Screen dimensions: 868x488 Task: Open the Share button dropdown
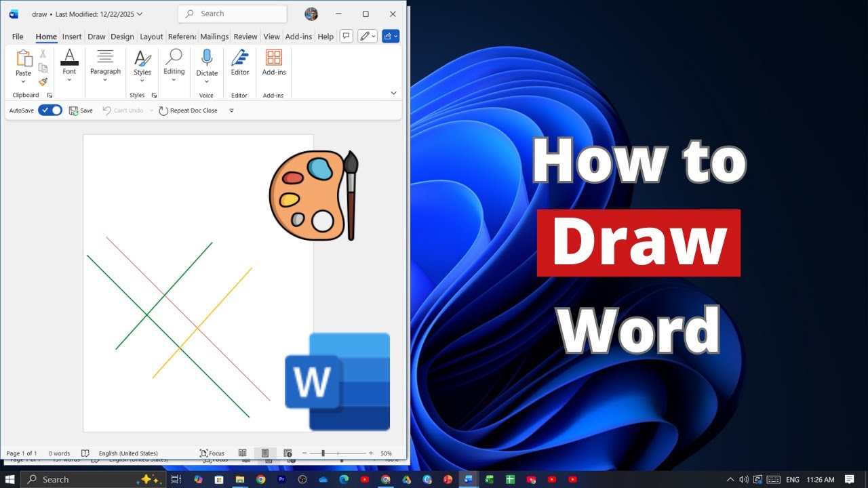tap(391, 36)
